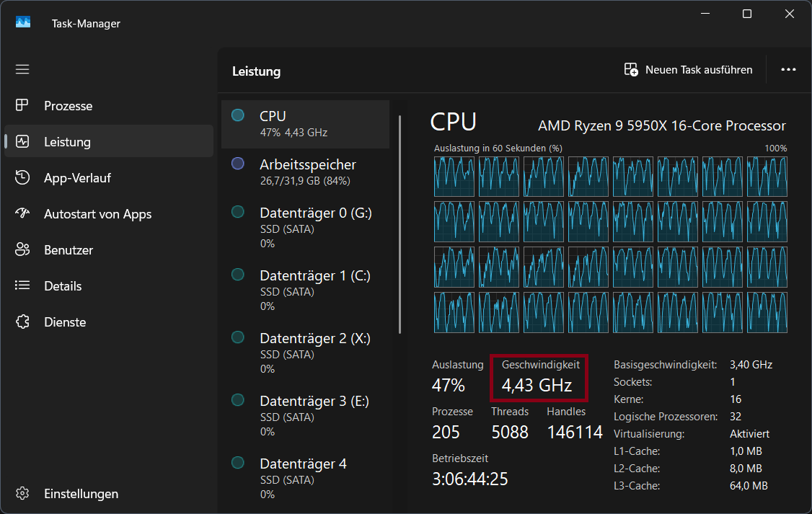Click the Task-Manager app icon in title bar
This screenshot has height=514, width=812.
tap(23, 23)
